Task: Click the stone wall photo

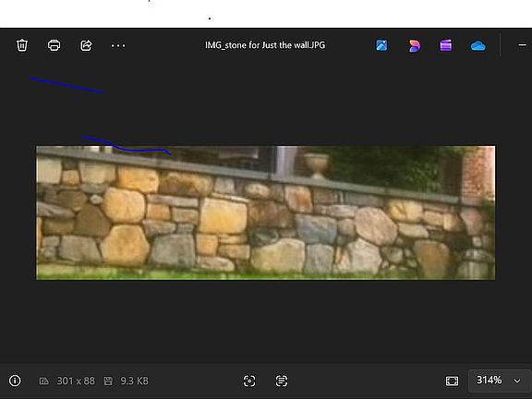Action: pos(266,212)
